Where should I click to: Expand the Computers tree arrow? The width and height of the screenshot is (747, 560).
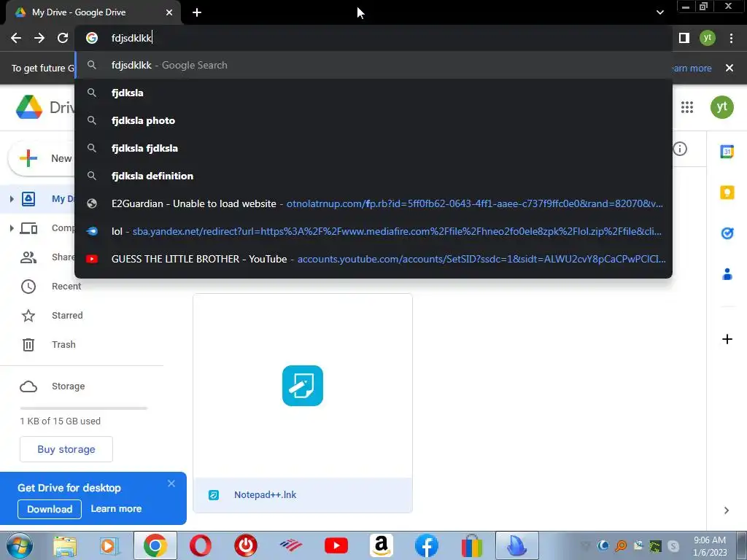coord(12,228)
